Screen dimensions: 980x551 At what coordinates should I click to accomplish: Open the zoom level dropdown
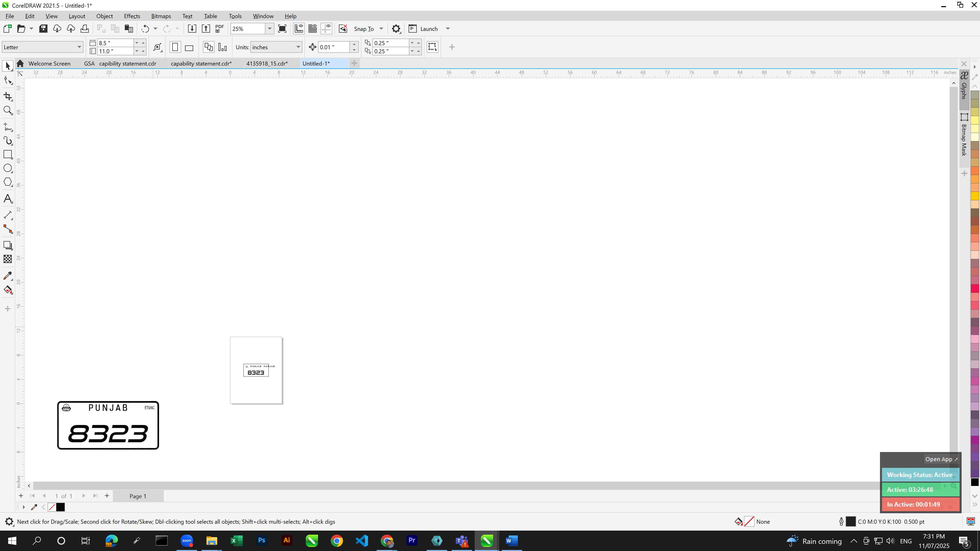pos(269,29)
